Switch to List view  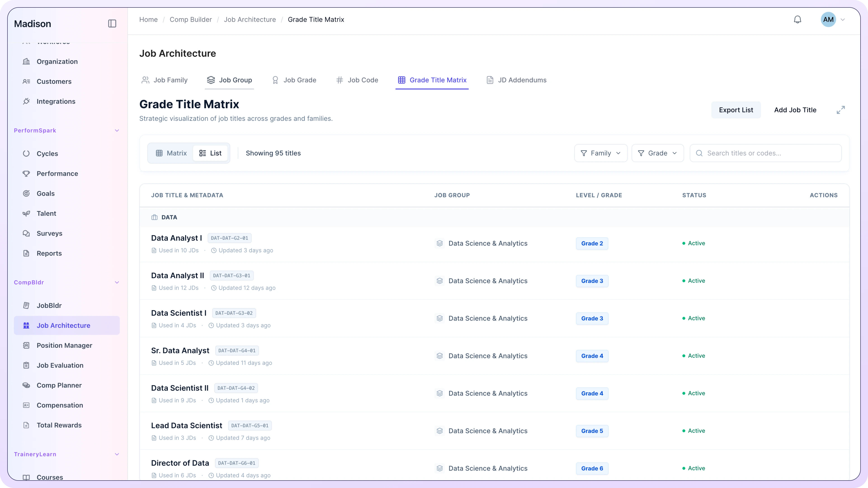coord(210,153)
